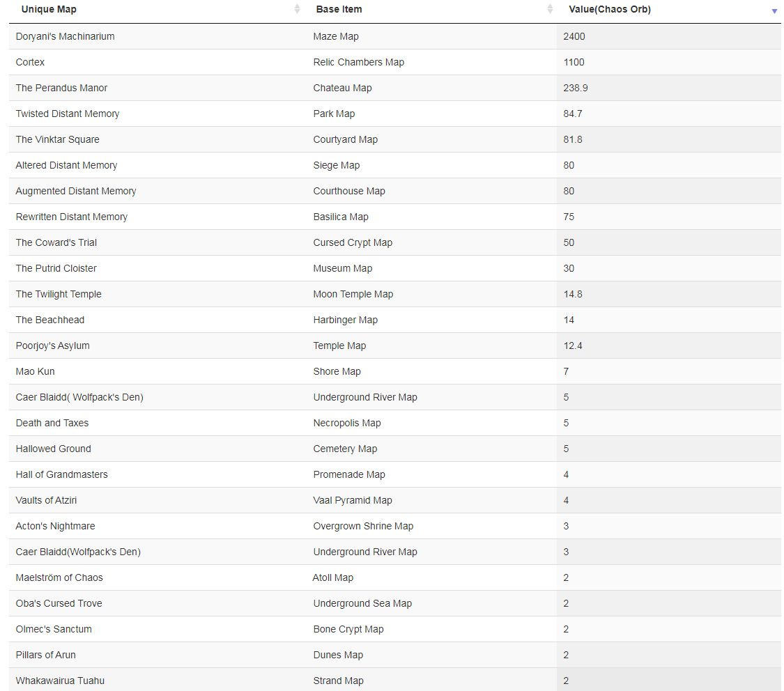Image resolution: width=784 pixels, height=691 pixels.
Task: Click Poorjoy's Asylum map name
Action: (52, 345)
